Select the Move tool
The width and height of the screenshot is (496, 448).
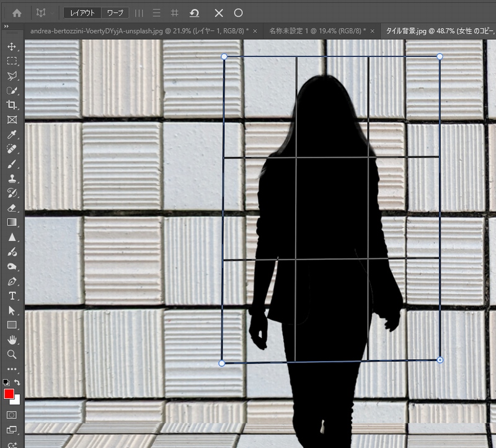pos(12,47)
